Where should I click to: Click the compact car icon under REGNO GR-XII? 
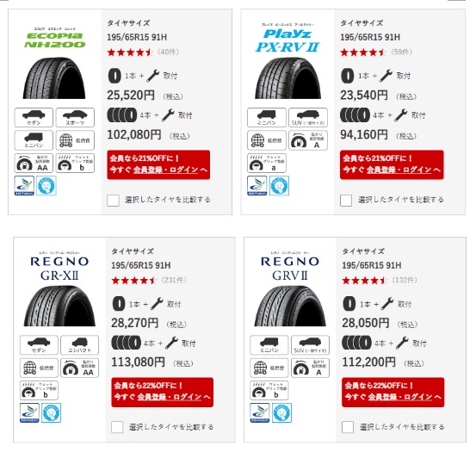coord(79,345)
